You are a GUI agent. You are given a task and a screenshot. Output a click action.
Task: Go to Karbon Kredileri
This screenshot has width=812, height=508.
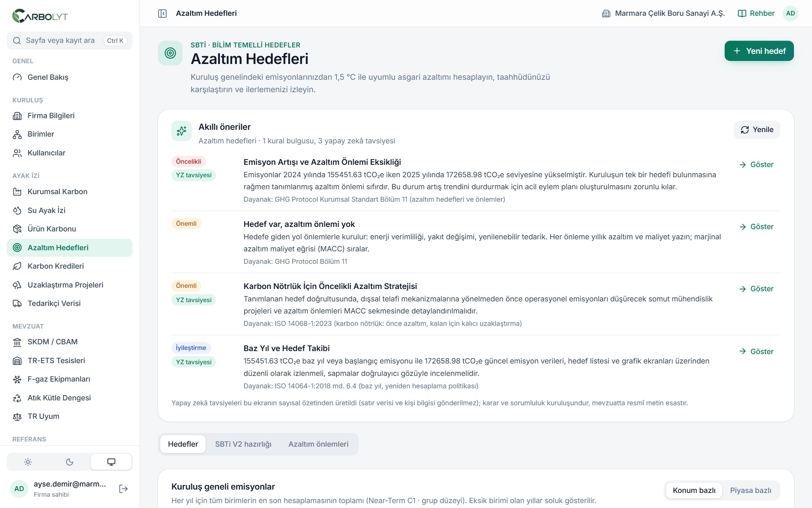[x=70, y=266]
